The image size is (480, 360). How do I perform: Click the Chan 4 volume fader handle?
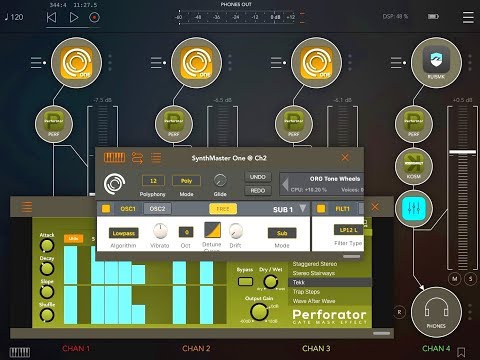[x=462, y=152]
